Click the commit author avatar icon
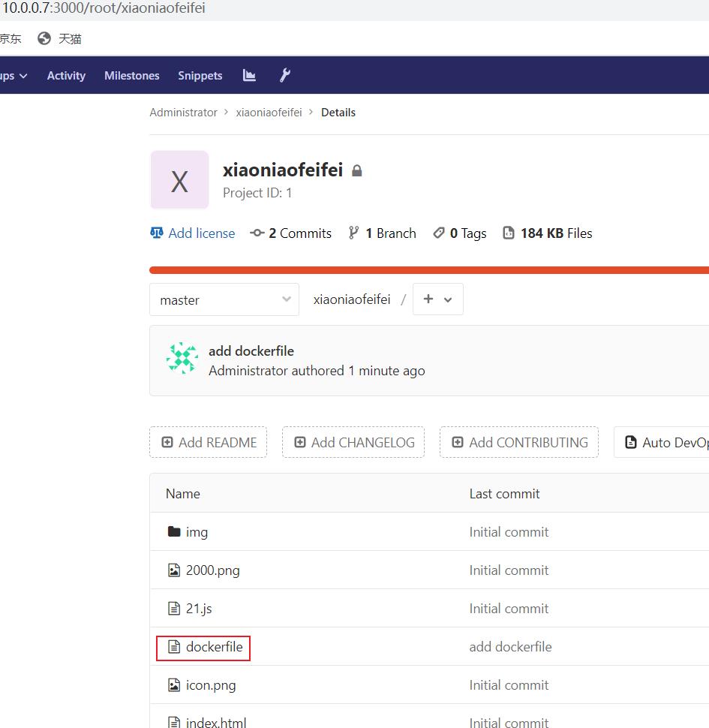The image size is (709, 728). pos(182,358)
